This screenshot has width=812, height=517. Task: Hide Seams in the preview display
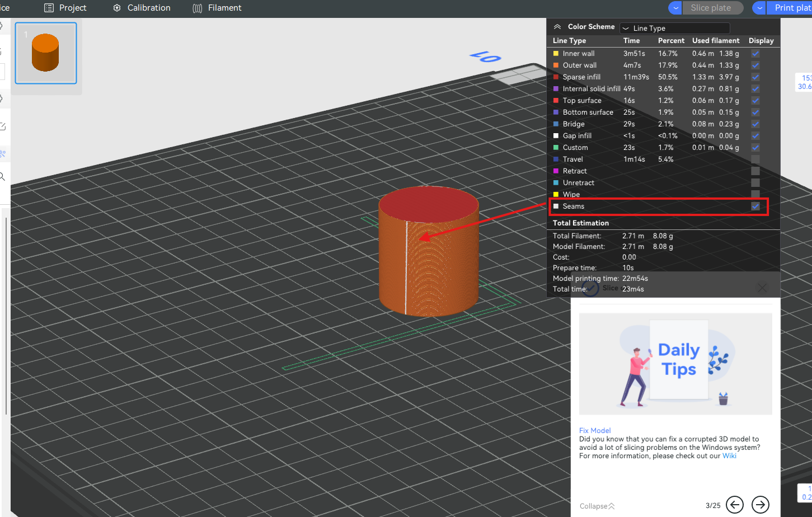point(755,206)
